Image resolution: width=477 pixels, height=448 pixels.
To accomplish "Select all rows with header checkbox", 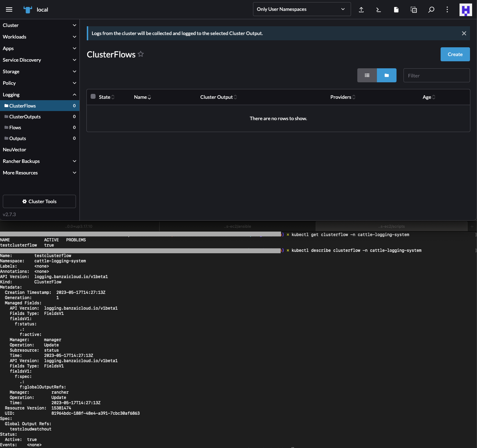I will [x=93, y=96].
